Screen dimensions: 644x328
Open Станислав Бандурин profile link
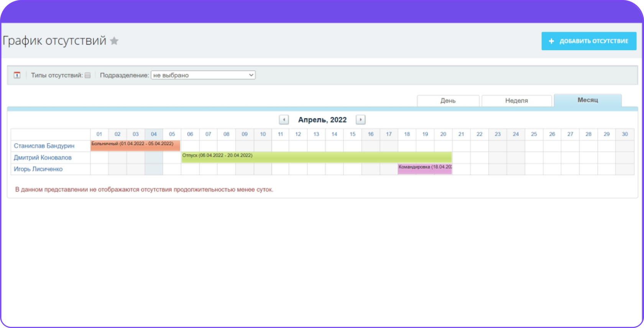pyautogui.click(x=44, y=146)
